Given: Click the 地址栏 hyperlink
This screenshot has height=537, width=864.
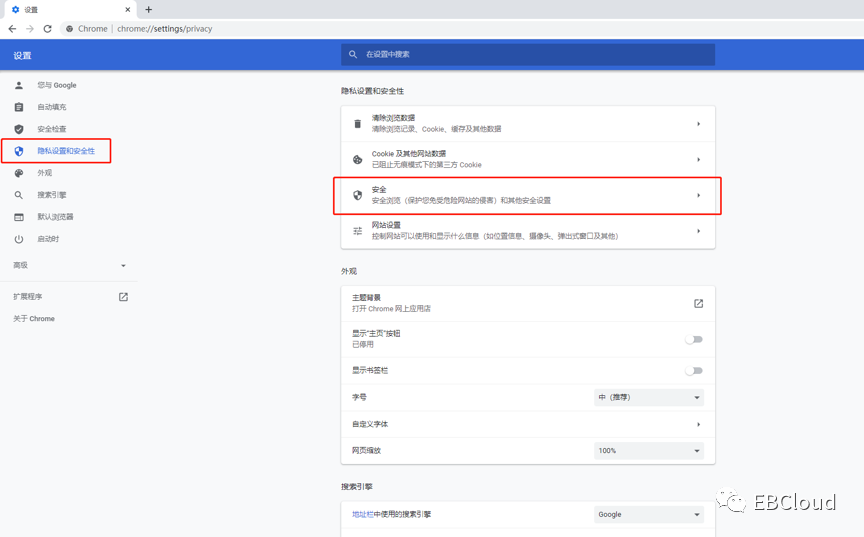Looking at the screenshot, I should (x=360, y=515).
